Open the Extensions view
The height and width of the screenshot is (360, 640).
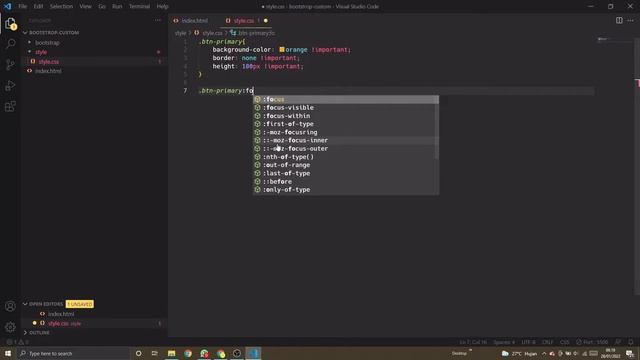point(10,107)
